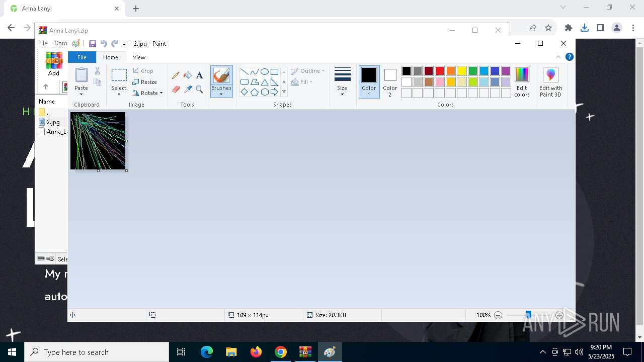Choose the Right triangle shape
The width and height of the screenshot is (644, 362).
[275, 82]
